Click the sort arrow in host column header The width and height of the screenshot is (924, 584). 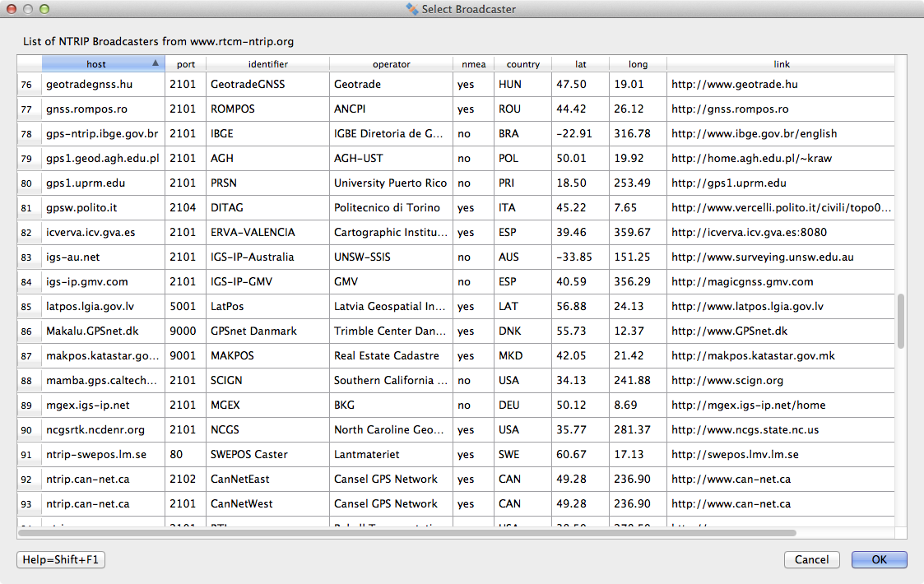coord(156,63)
